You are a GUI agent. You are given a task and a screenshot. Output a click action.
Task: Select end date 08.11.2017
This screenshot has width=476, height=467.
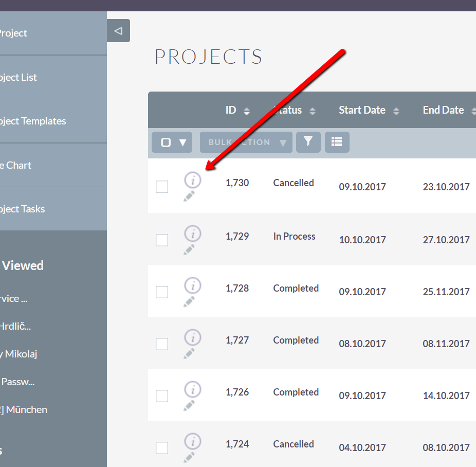pos(446,344)
